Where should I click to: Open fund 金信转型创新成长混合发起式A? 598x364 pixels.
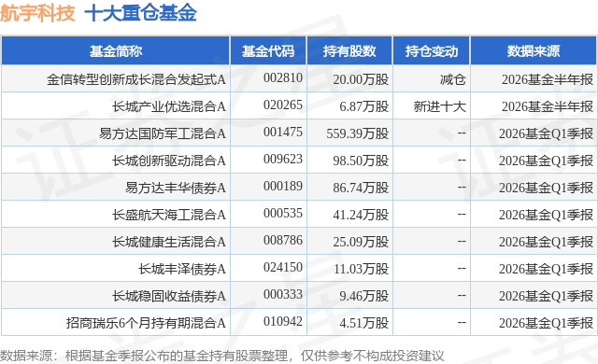(x=136, y=79)
